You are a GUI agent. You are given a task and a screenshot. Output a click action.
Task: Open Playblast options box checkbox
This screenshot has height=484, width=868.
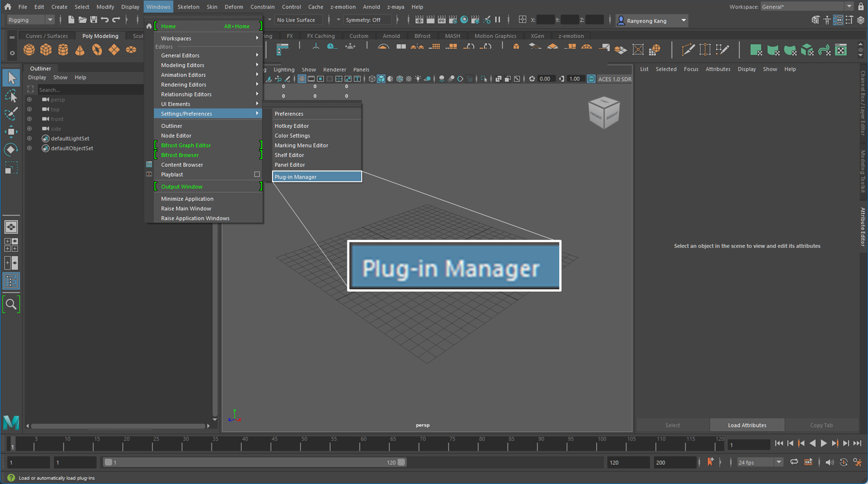pos(257,175)
